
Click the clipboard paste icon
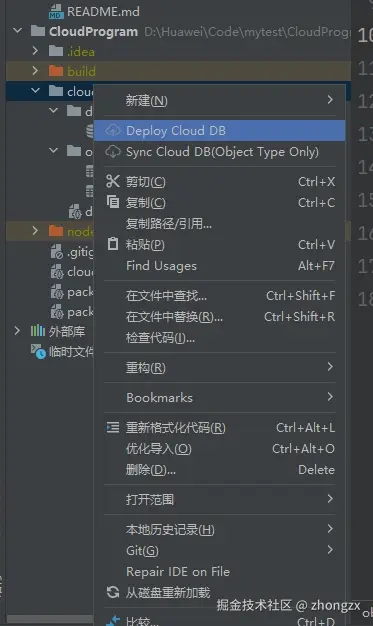click(113, 244)
